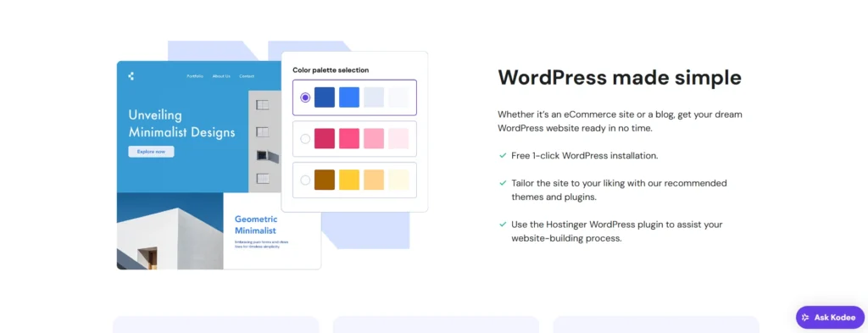Click the preview site logo icon
The width and height of the screenshot is (868, 333).
click(131, 76)
